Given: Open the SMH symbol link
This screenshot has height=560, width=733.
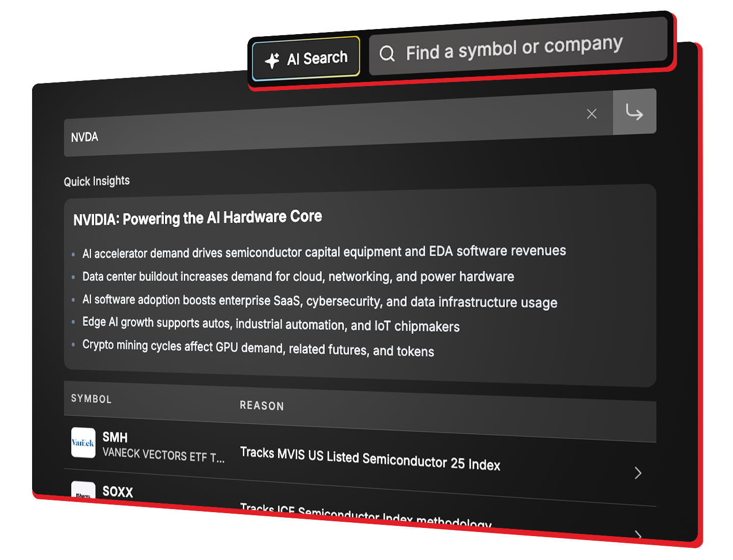Looking at the screenshot, I should (x=115, y=437).
